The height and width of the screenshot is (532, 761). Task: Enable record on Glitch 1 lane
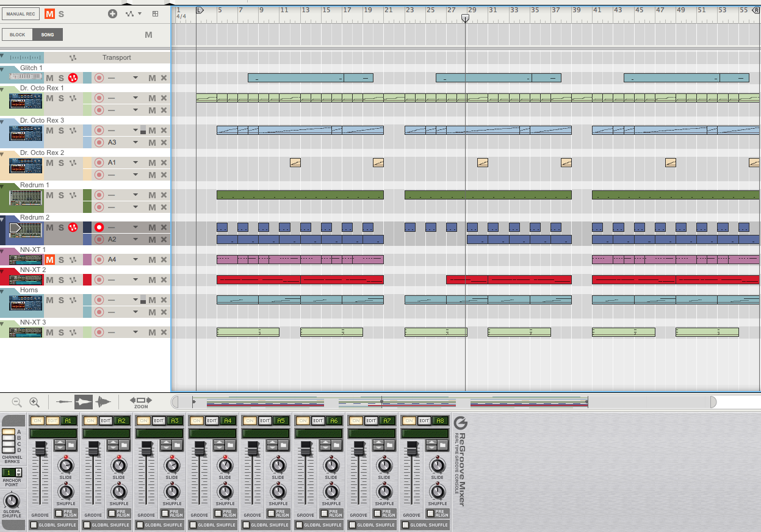(99, 77)
